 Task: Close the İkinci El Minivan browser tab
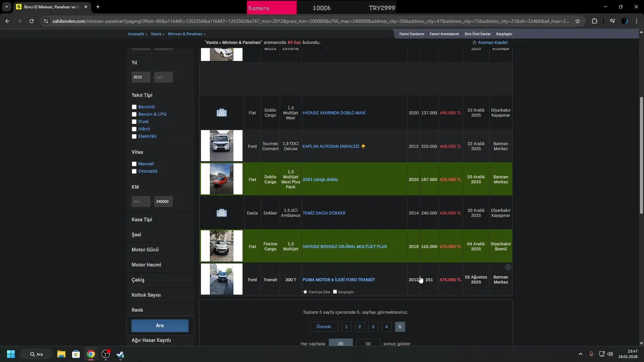[86, 7]
